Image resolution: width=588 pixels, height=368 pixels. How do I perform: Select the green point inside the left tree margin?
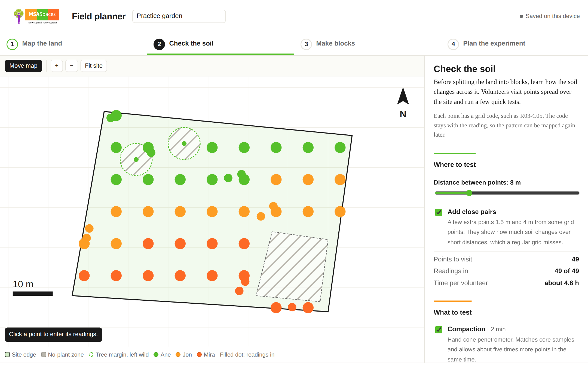[x=136, y=159]
